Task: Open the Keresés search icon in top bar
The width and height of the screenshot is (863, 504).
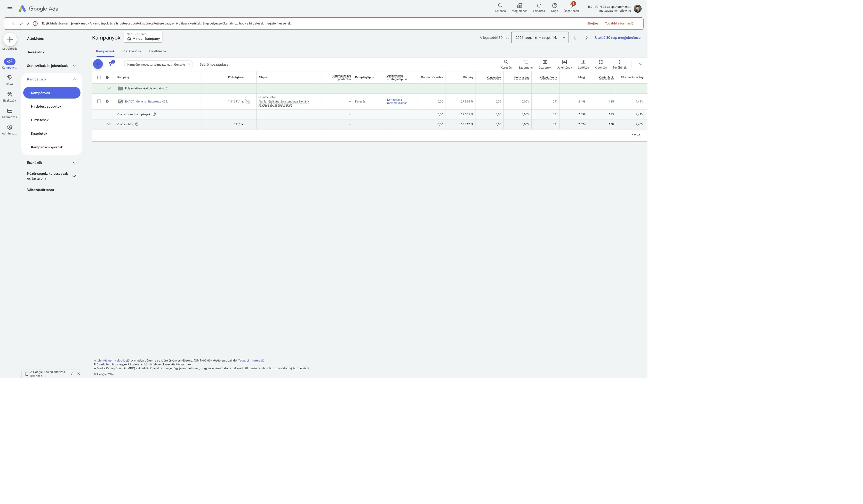Action: [500, 8]
